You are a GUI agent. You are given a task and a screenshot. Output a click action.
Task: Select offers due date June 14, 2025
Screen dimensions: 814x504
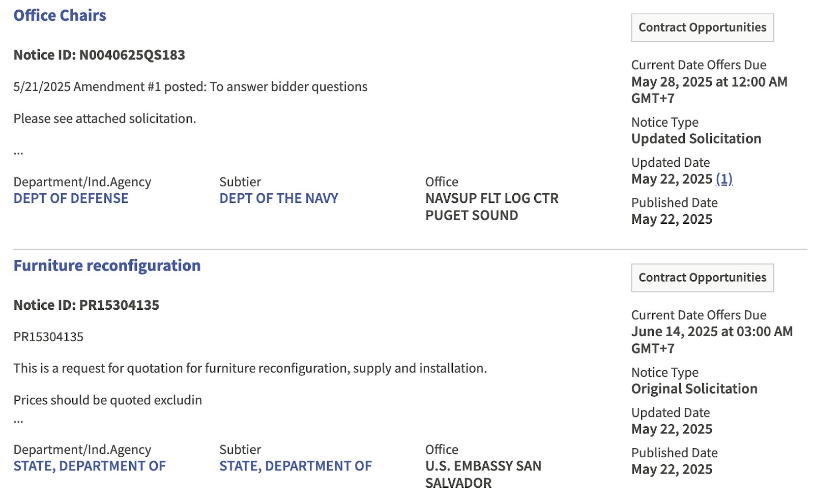tap(711, 332)
